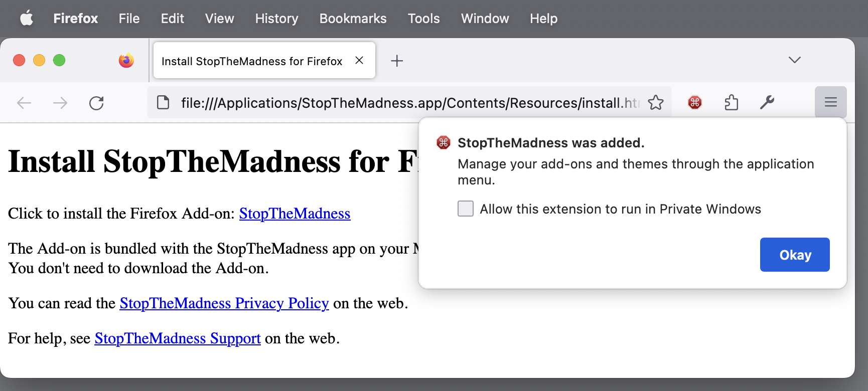Open a new tab with plus button
The image size is (868, 391).
pos(397,61)
